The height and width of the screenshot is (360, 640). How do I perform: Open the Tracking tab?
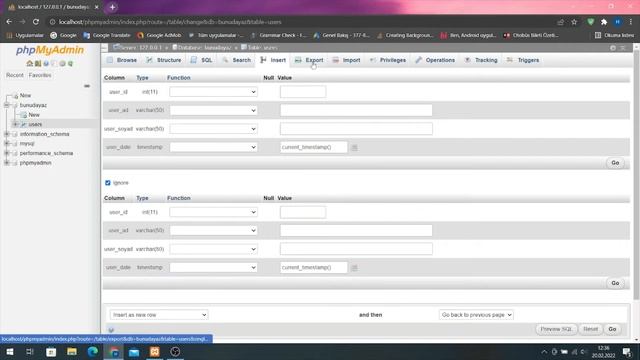pos(481,60)
